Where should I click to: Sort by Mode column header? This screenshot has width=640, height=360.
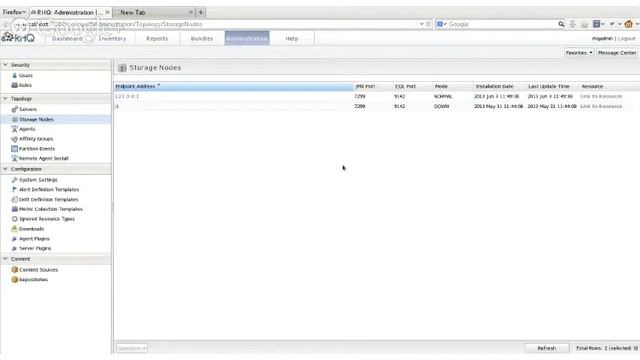coord(453,87)
